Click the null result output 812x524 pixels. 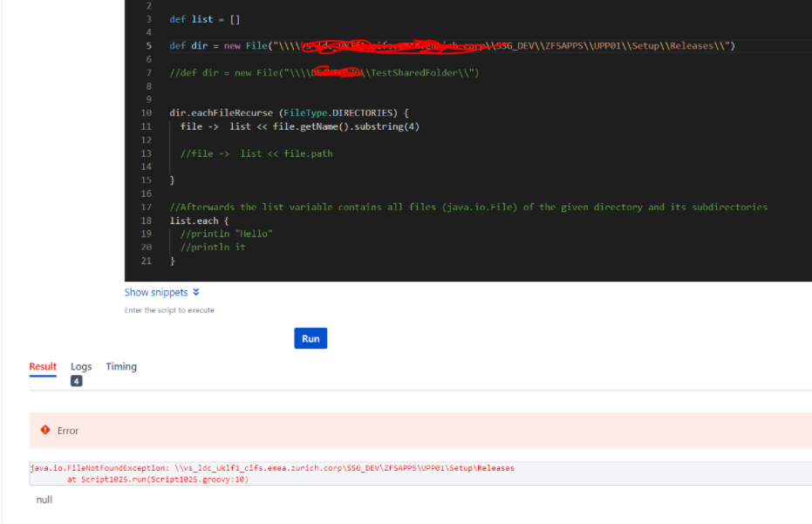[x=44, y=499]
